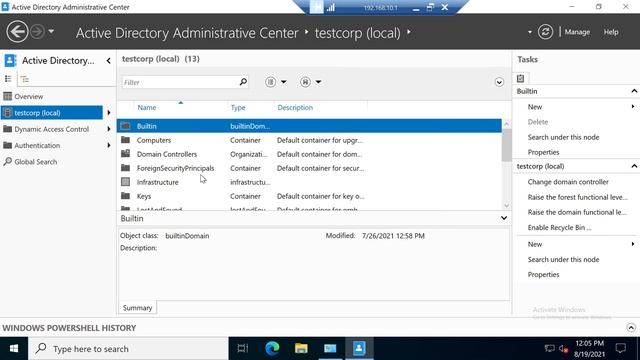Image resolution: width=640 pixels, height=360 pixels.
Task: Open Task View on taskbar
Action: (x=243, y=349)
